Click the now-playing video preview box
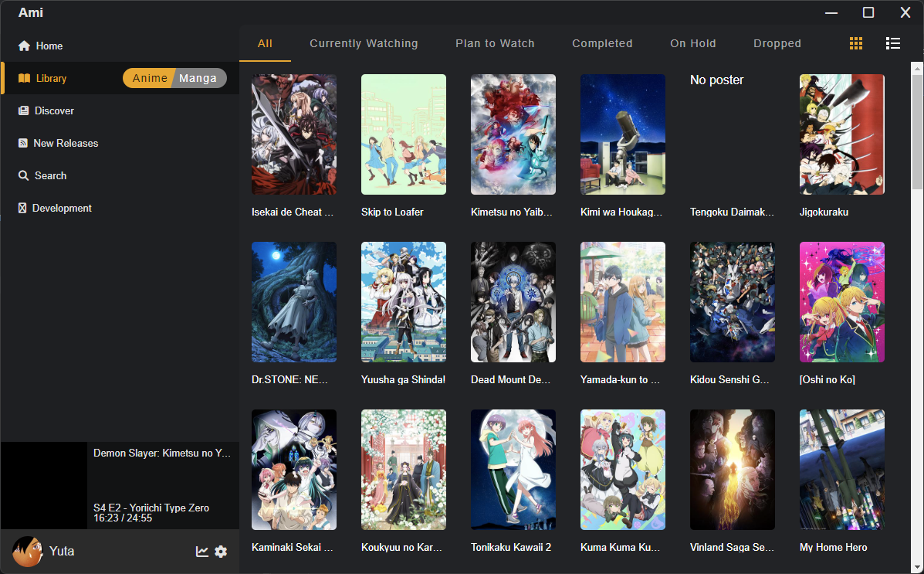 pos(43,485)
